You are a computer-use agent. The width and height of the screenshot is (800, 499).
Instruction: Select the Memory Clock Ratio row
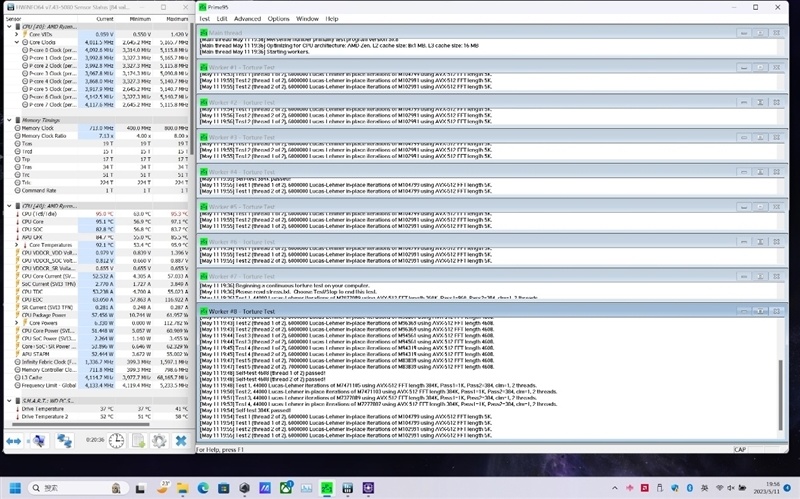pyautogui.click(x=97, y=136)
